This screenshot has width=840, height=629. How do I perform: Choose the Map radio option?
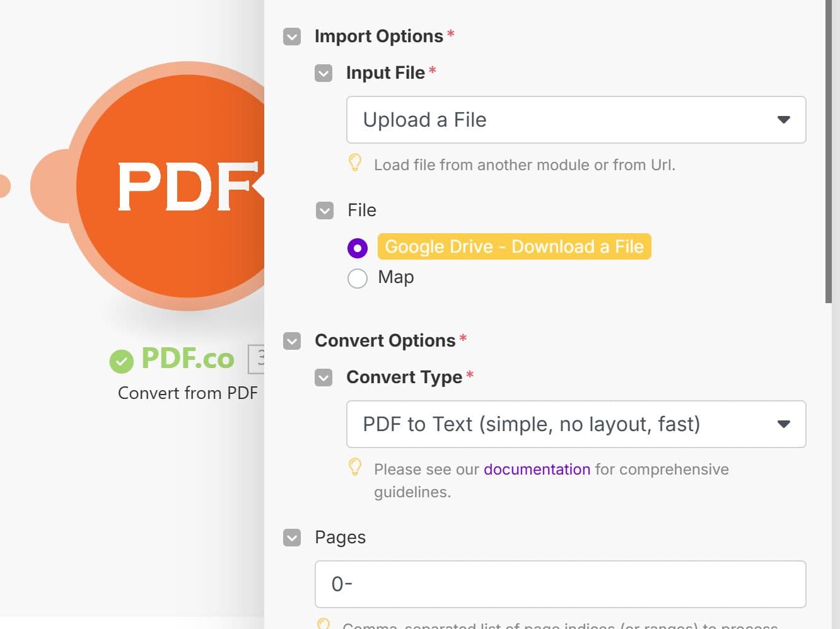pyautogui.click(x=358, y=278)
